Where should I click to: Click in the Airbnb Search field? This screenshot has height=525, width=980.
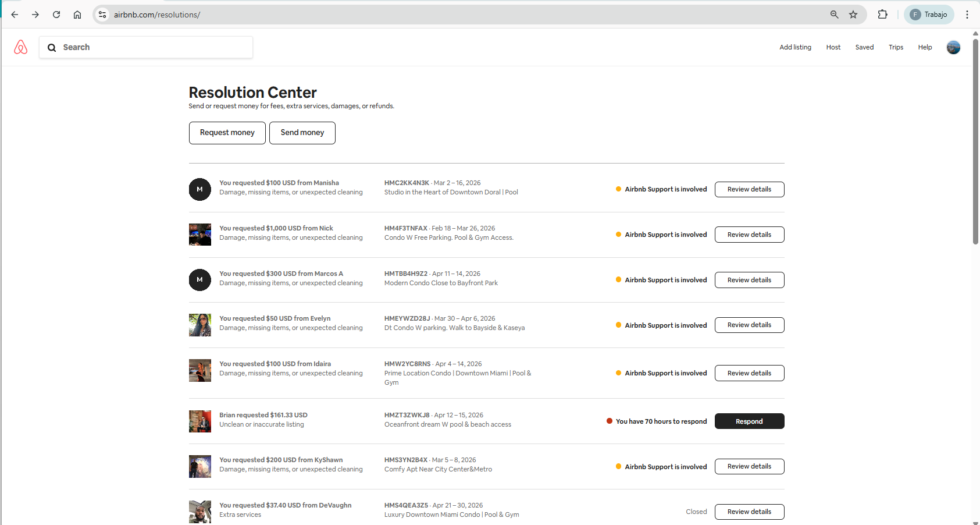(146, 47)
